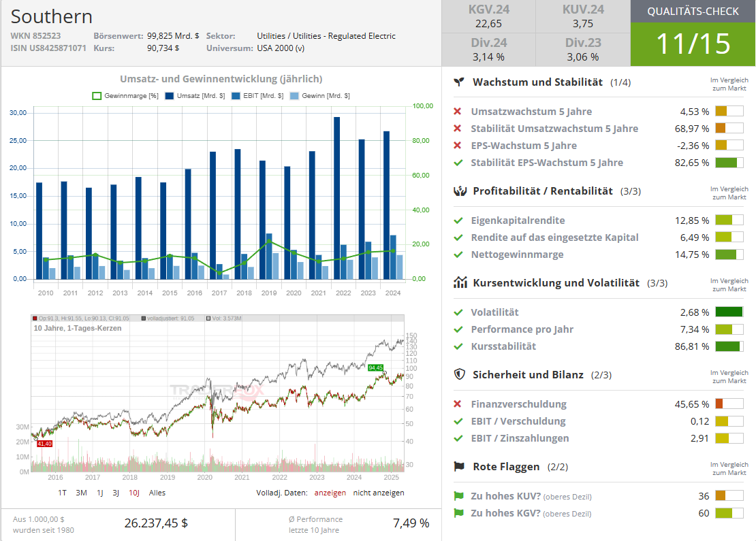Click the check next to Rendite auf das eingesetzte Kapital
Image resolution: width=756 pixels, height=541 pixels.
point(458,237)
